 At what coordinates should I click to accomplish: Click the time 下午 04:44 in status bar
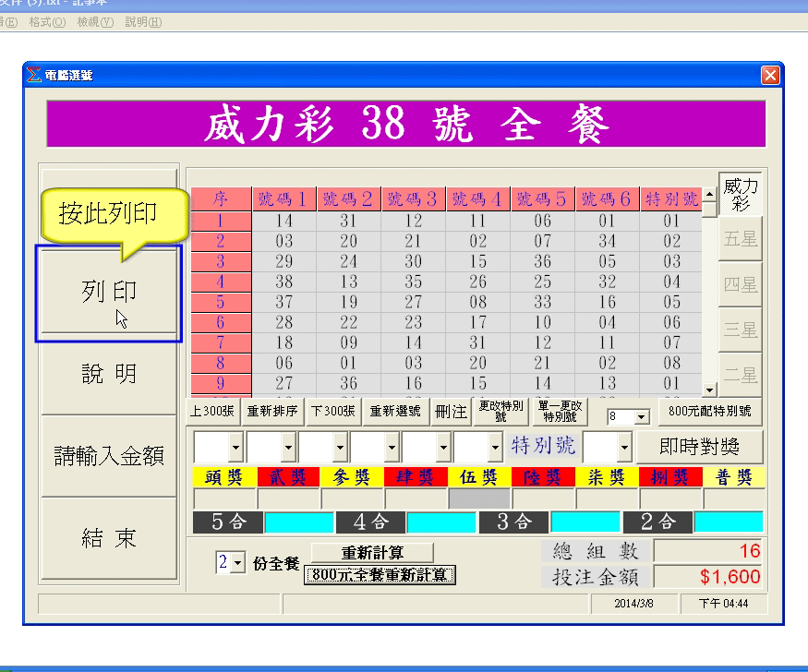723,604
